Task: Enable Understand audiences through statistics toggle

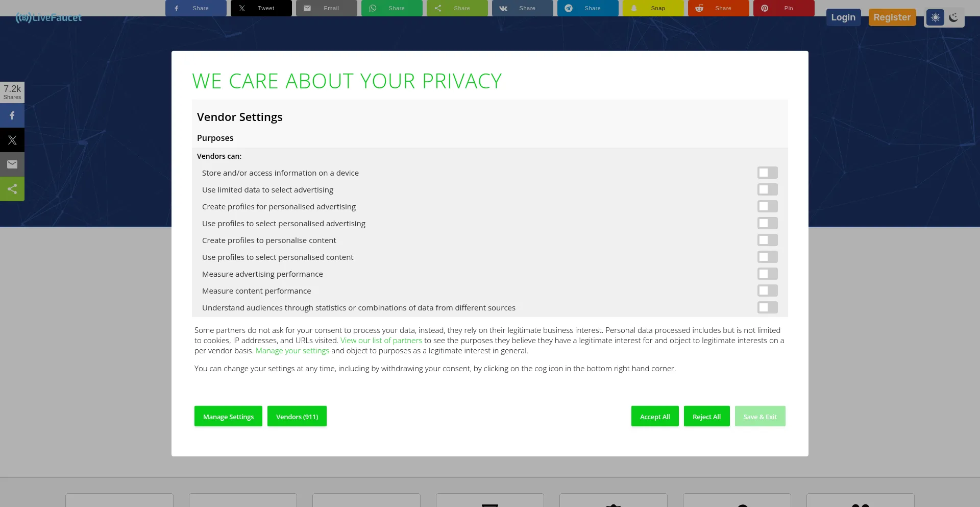Action: tap(767, 308)
